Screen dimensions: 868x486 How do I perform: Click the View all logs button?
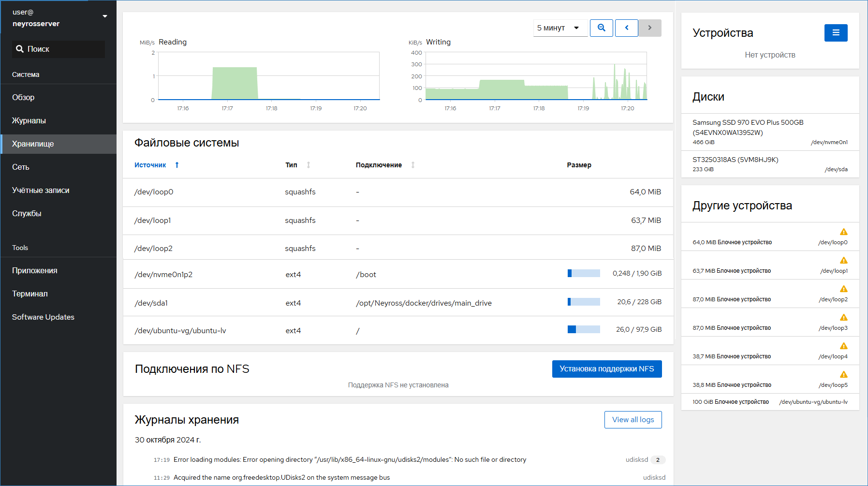pyautogui.click(x=633, y=420)
